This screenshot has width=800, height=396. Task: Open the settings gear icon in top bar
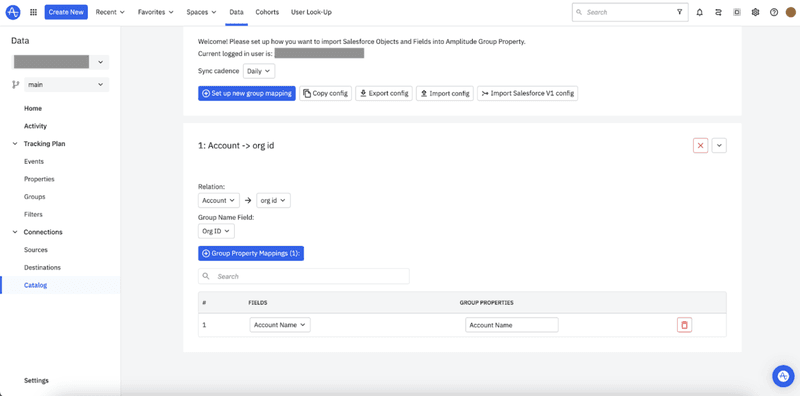pyautogui.click(x=756, y=12)
